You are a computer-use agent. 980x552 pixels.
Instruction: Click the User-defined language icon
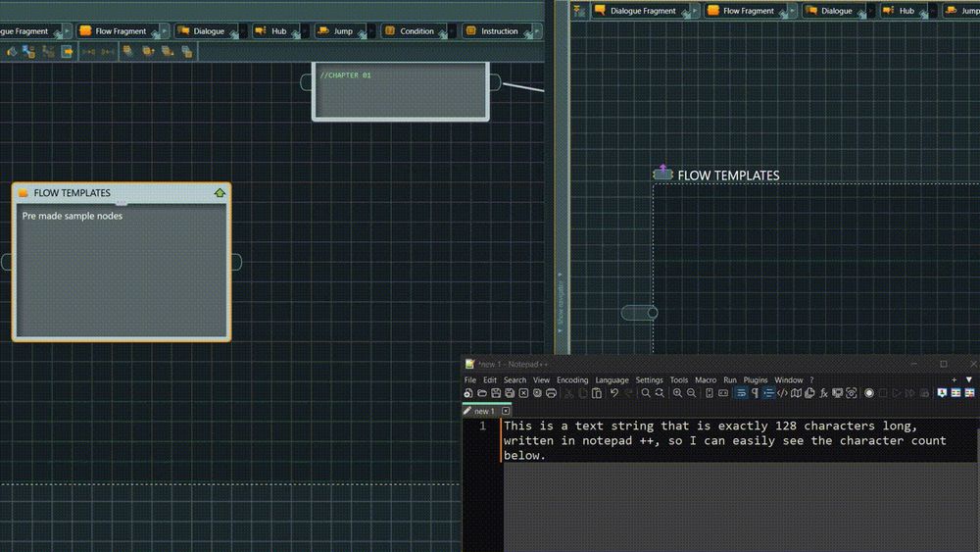782,393
